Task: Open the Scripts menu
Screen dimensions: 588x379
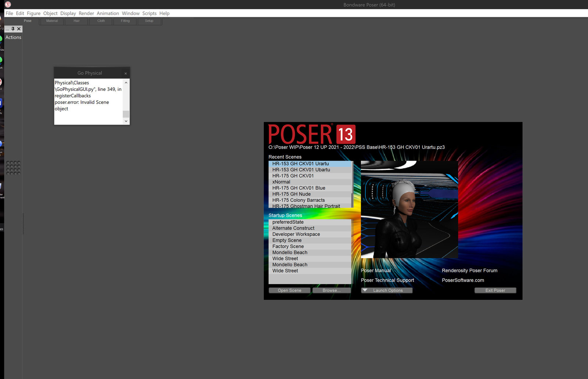Action: [149, 13]
